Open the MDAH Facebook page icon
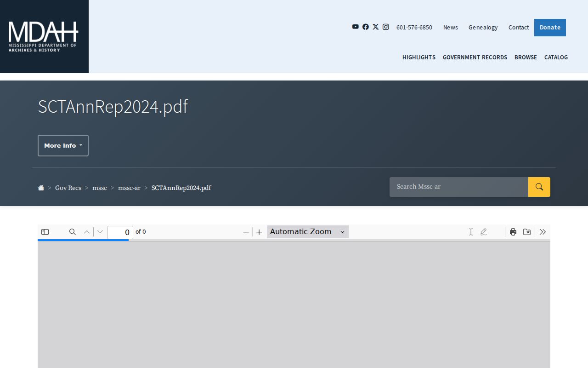 [366, 27]
